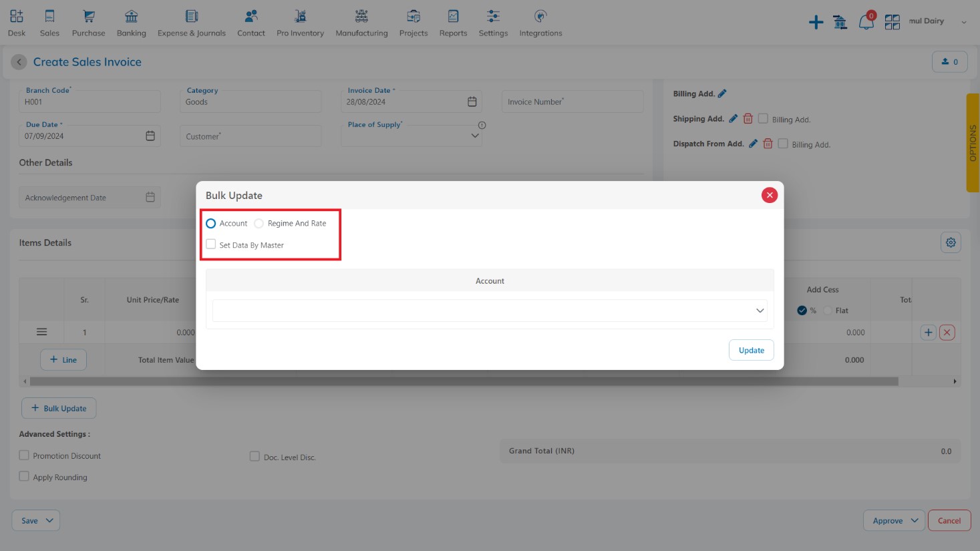The height and width of the screenshot is (551, 980).
Task: Select the Regime And Rate radio button
Action: click(259, 223)
